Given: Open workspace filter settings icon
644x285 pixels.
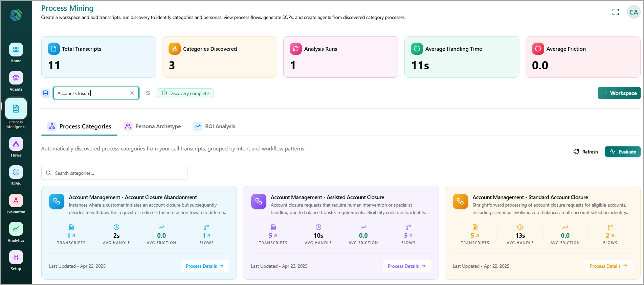Looking at the screenshot, I should pos(148,93).
